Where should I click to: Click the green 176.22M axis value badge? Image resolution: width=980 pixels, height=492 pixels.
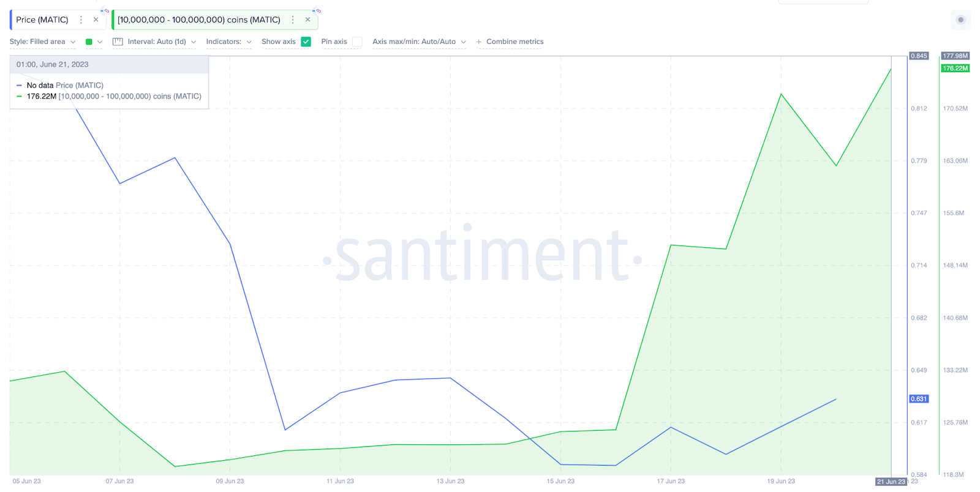tap(956, 68)
